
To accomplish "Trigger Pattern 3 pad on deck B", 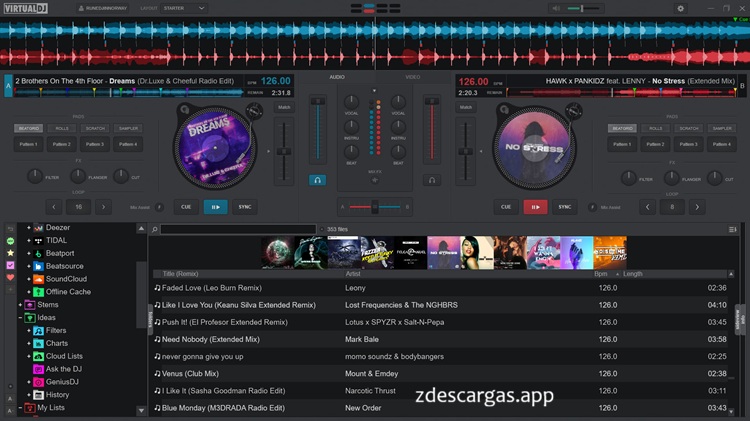I will 688,144.
